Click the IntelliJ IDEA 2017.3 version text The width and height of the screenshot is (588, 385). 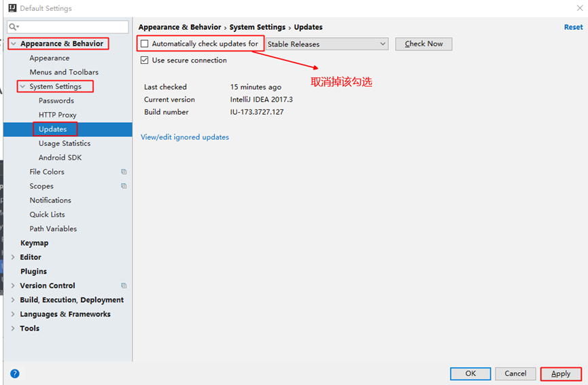pyautogui.click(x=262, y=100)
